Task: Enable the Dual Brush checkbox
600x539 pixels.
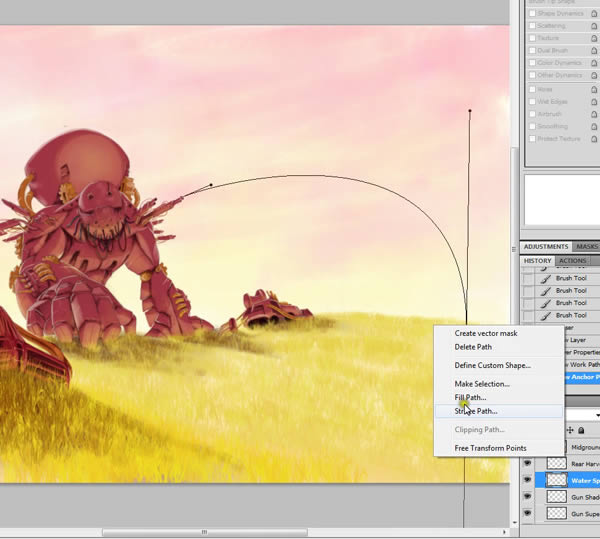Action: pos(532,50)
